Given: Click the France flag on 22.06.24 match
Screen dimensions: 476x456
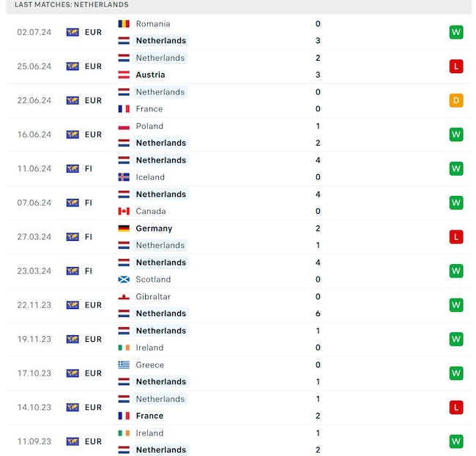Looking at the screenshot, I should pyautogui.click(x=124, y=109).
